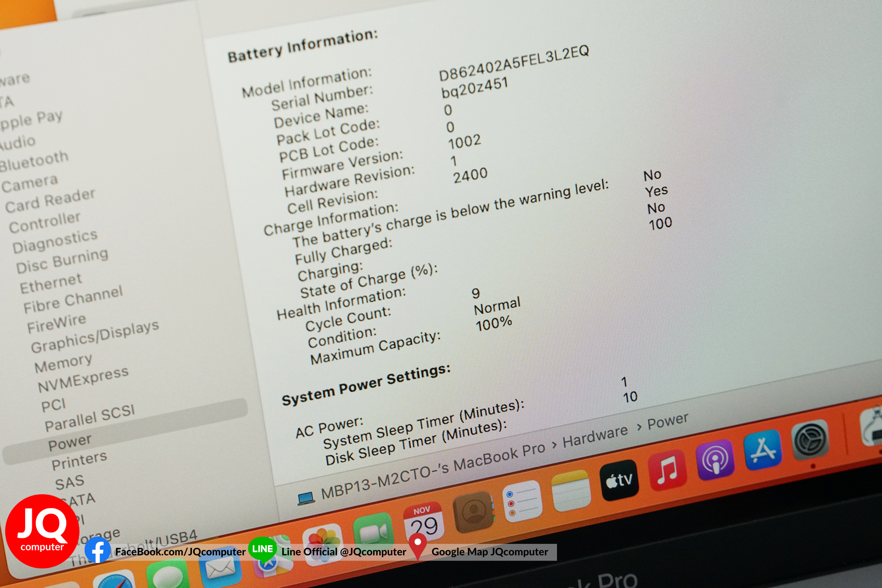
Task: Select Parallel SCSI in the sidebar
Action: pyautogui.click(x=90, y=417)
